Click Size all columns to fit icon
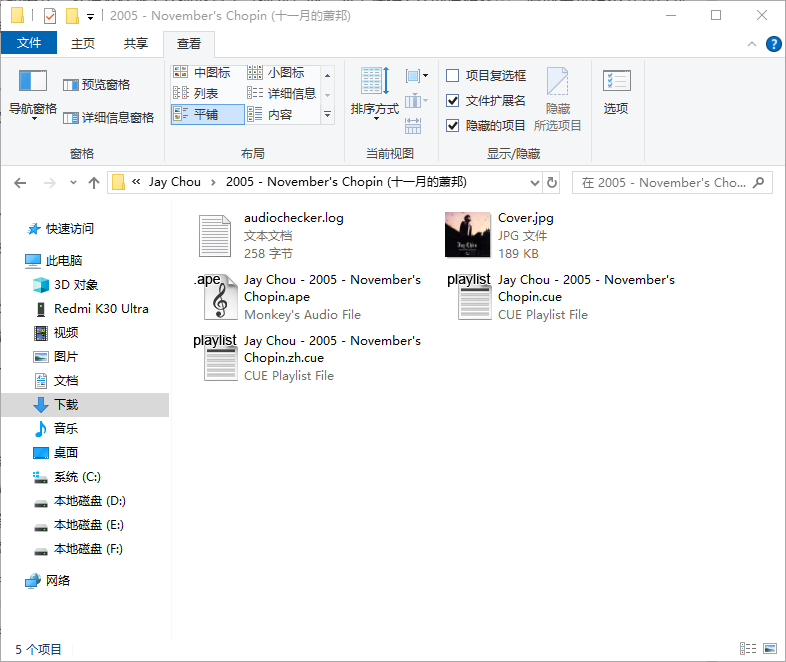 pyautogui.click(x=413, y=126)
